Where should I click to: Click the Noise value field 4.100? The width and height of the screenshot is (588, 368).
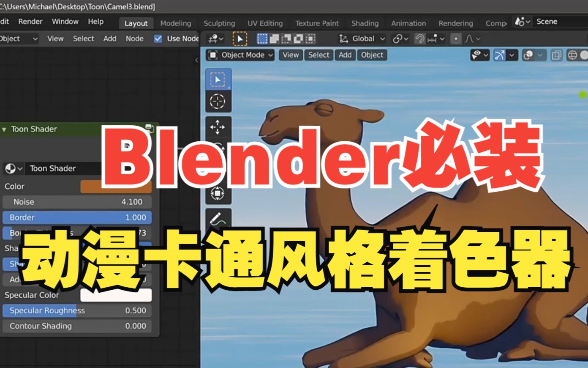pyautogui.click(x=77, y=202)
